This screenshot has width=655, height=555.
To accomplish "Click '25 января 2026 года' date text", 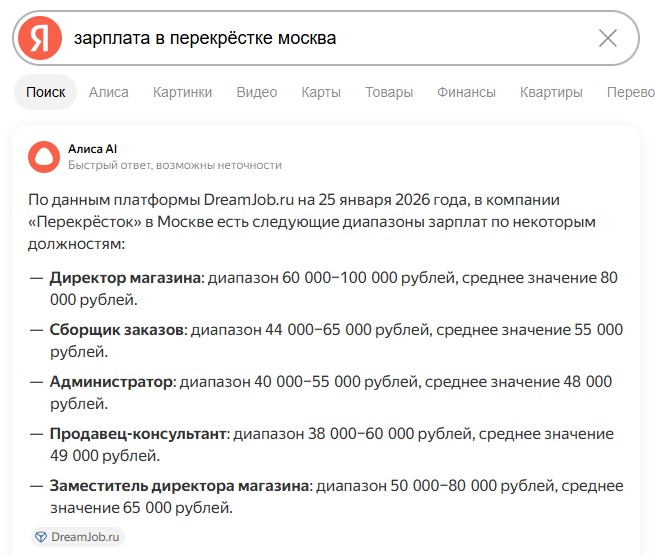I will coord(393,200).
